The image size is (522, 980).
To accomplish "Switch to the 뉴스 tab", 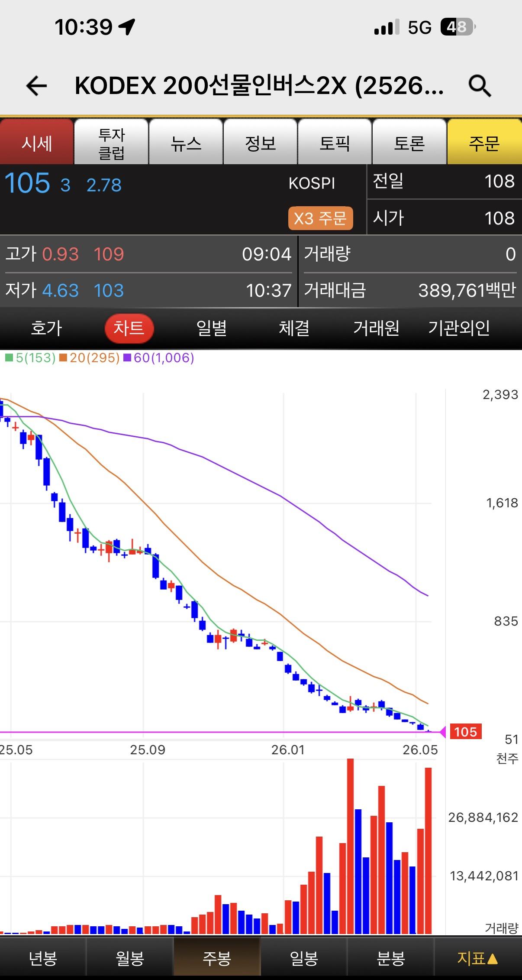I will [186, 142].
